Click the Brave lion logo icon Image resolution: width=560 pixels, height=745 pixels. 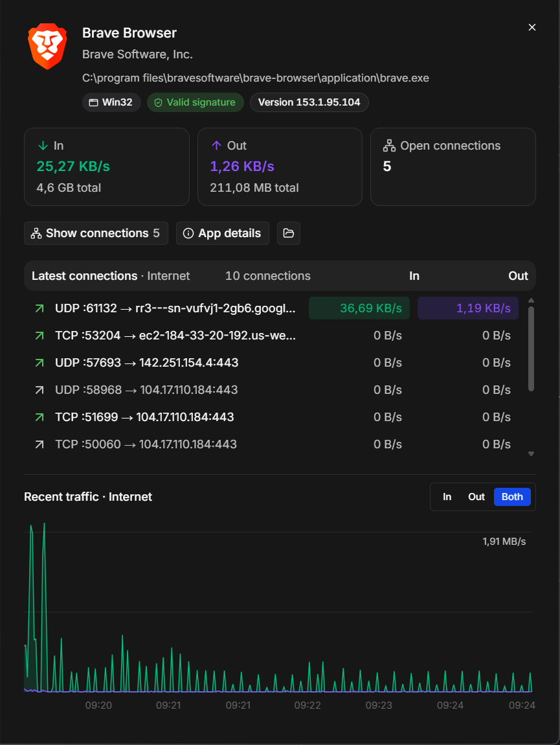(47, 47)
